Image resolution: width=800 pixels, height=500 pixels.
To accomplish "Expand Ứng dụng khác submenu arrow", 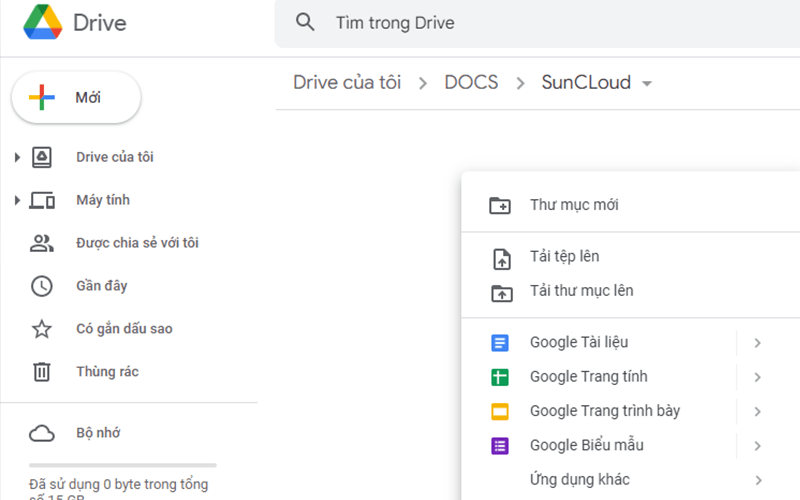I will coord(758,480).
